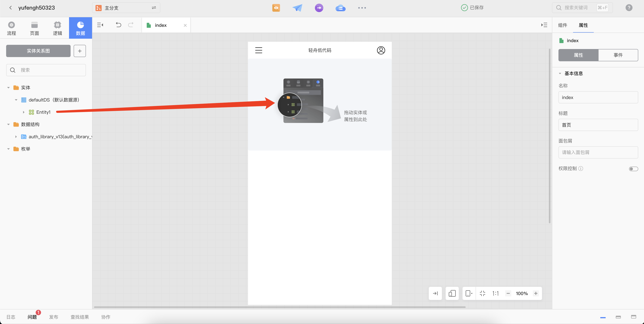Go back with the arrow beside yufengh50323
Image resolution: width=644 pixels, height=324 pixels.
click(11, 8)
